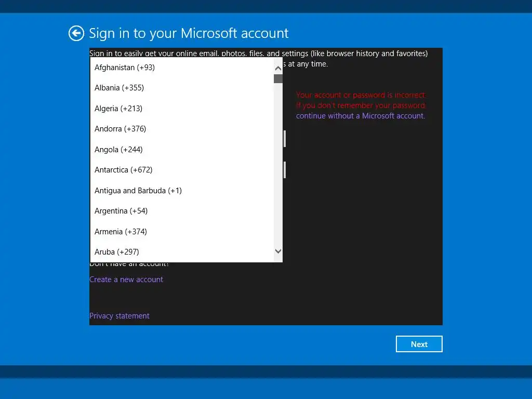Choose Andorra (+376) country code
This screenshot has width=532, height=399.
pyautogui.click(x=182, y=129)
